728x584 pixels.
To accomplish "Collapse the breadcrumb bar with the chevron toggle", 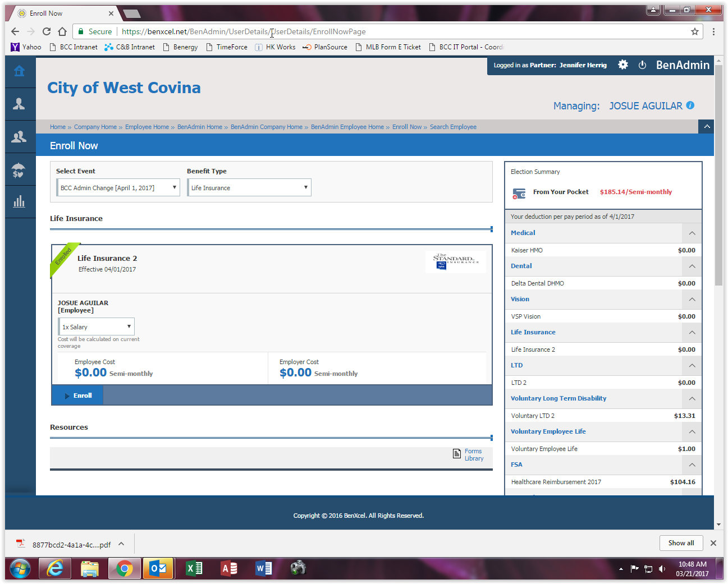I will coord(706,127).
